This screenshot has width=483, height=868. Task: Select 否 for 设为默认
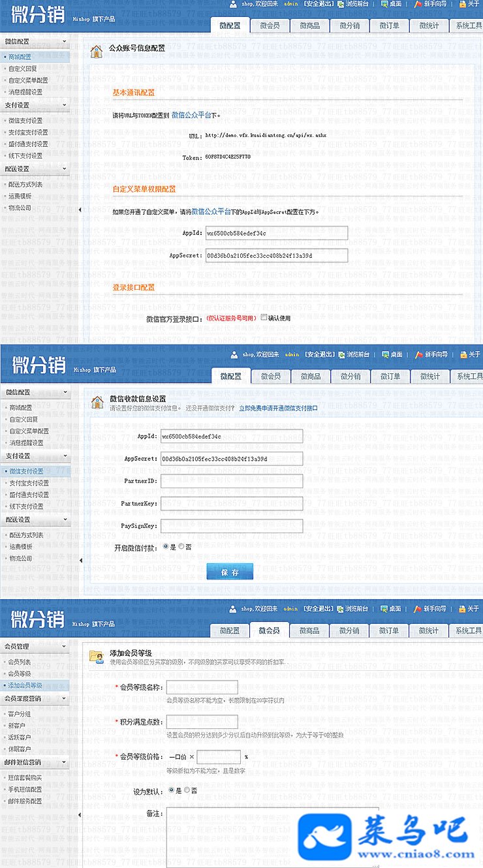pyautogui.click(x=187, y=790)
